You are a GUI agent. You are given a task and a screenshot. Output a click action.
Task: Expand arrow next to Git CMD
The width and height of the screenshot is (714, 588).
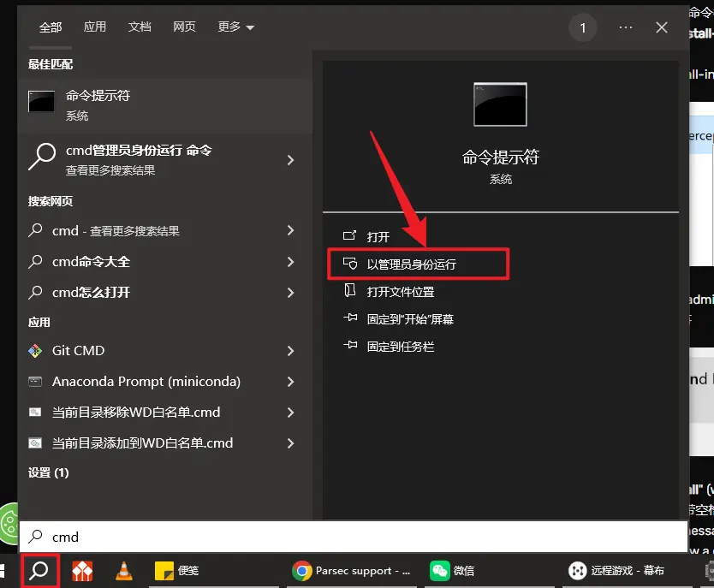point(291,351)
